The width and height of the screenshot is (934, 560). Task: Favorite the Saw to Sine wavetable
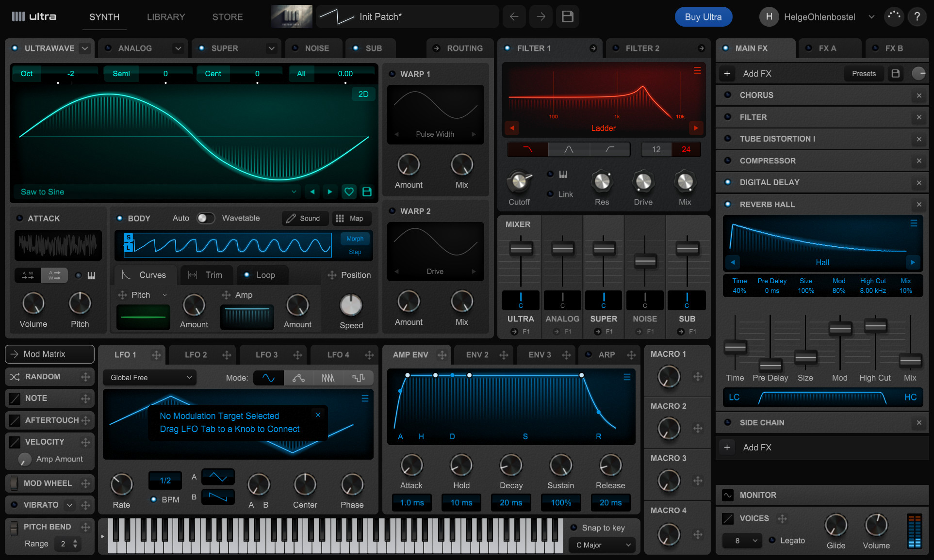pyautogui.click(x=349, y=192)
